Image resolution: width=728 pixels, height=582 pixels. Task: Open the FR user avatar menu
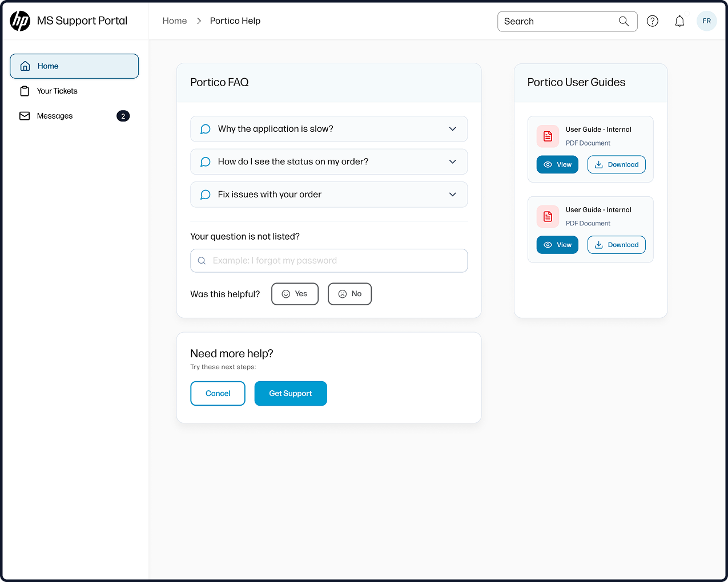coord(706,21)
